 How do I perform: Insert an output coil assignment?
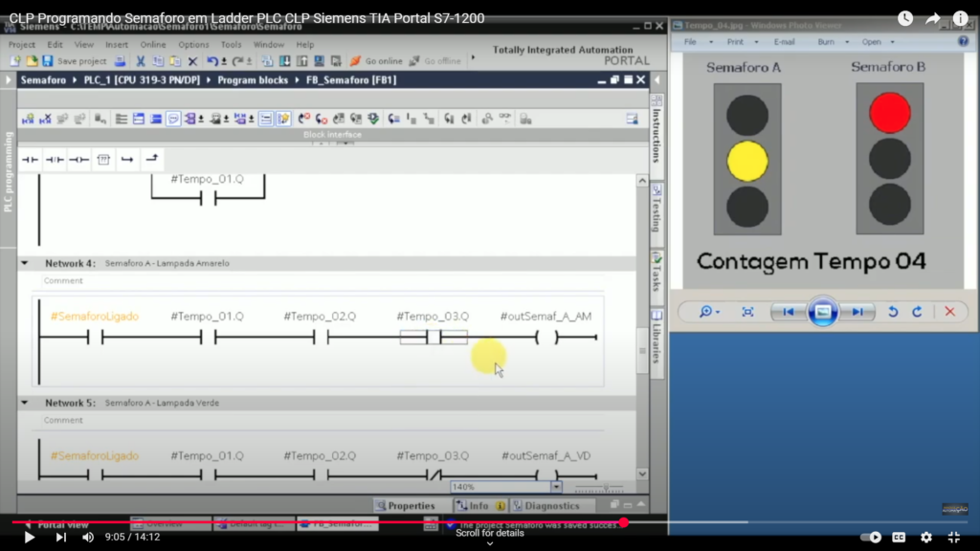point(79,160)
